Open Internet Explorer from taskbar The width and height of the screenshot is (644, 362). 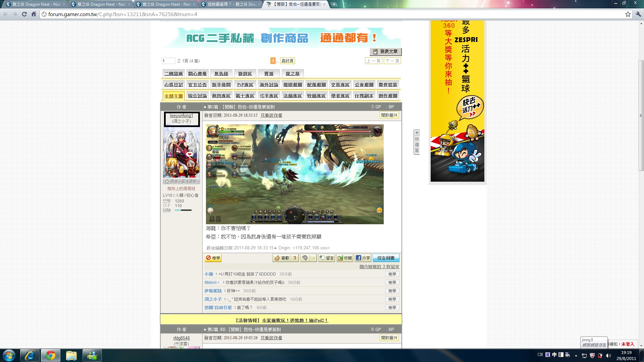pyautogui.click(x=30, y=355)
